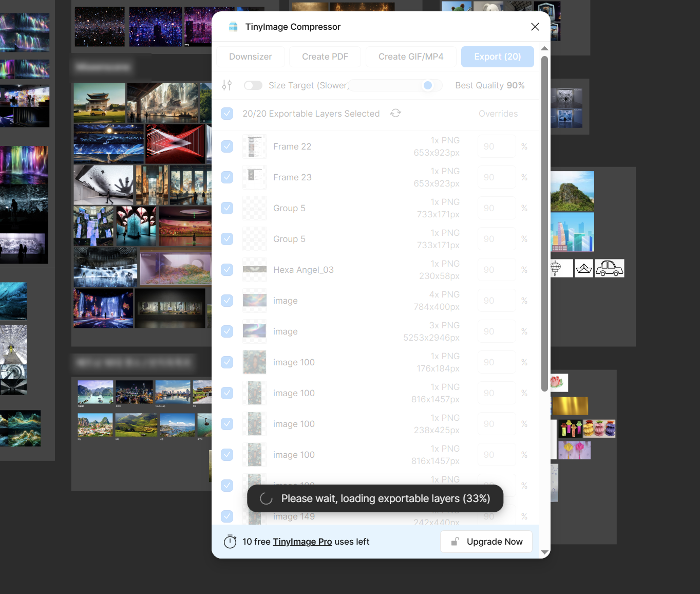Click the dialog's vertical scrollbar thumb
700x594 pixels.
point(545,224)
